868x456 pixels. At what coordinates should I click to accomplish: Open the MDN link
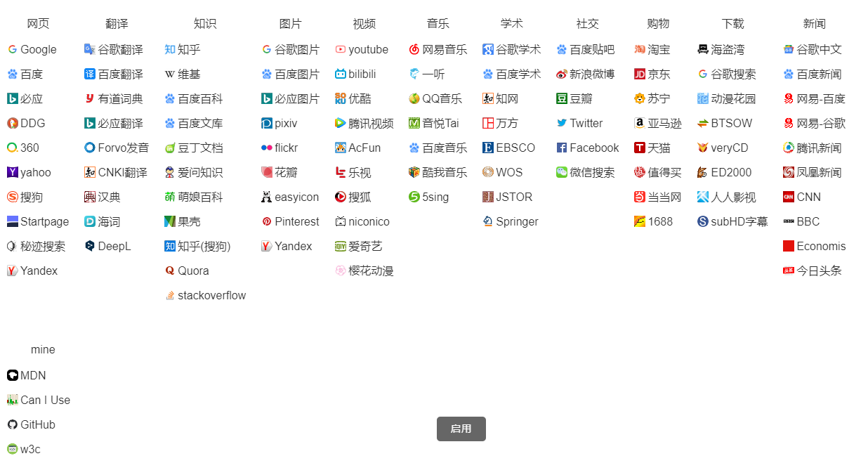click(x=33, y=376)
